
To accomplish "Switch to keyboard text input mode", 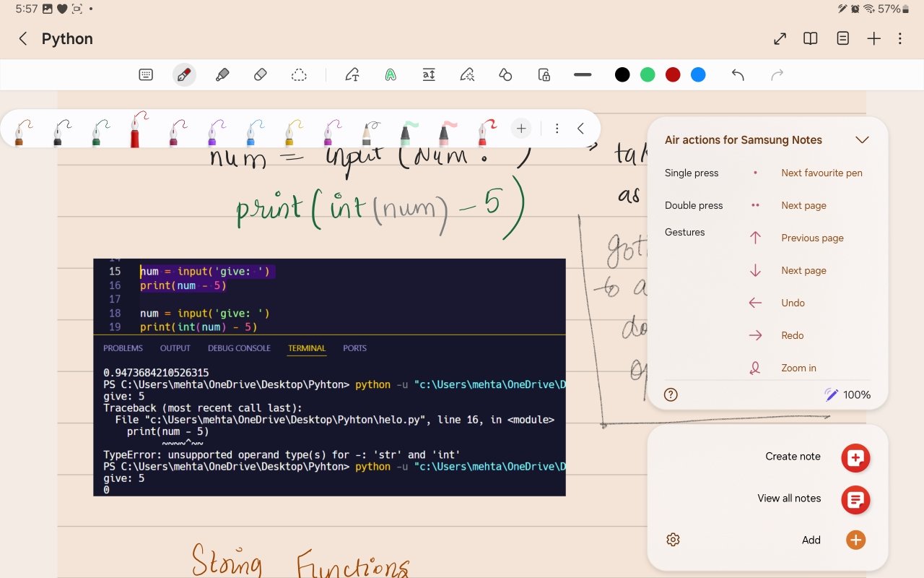I will tap(146, 74).
